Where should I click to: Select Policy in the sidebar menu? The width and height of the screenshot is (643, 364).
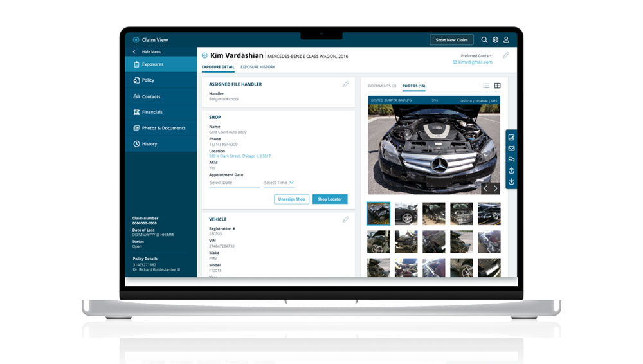pos(161,80)
